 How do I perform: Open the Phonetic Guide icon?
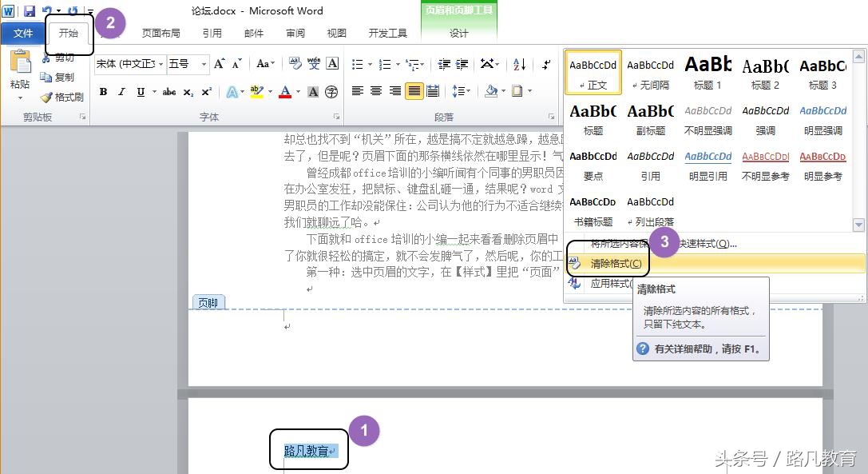coord(314,62)
